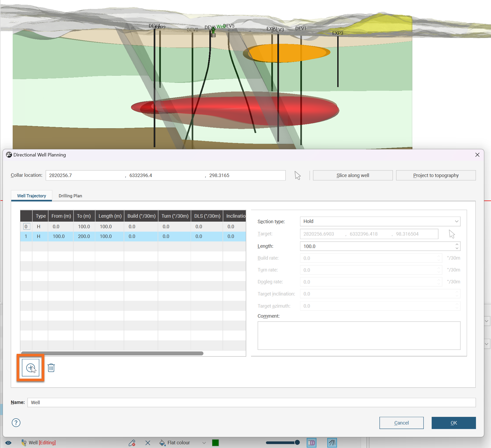
Task: Click the Well planned drillhole icon
Action: [24, 443]
